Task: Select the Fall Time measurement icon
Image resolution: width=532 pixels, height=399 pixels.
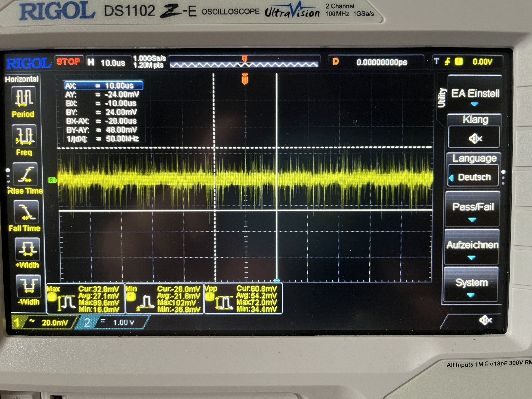Action: [26, 212]
